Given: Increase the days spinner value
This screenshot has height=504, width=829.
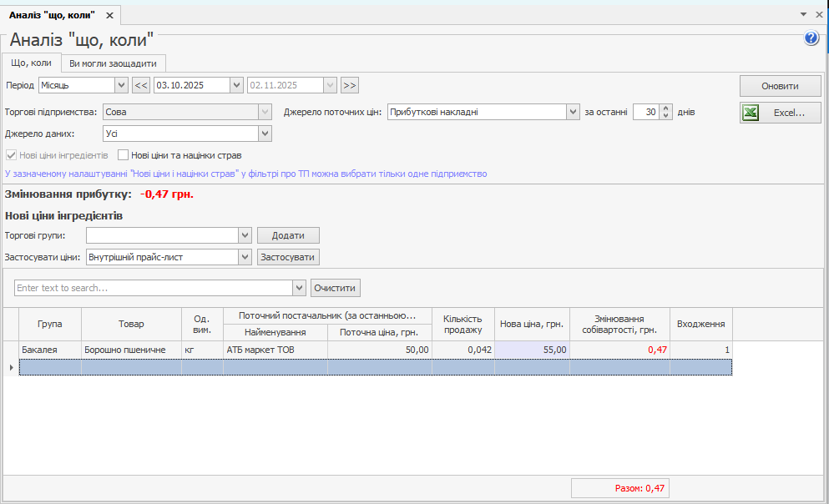Looking at the screenshot, I should tap(665, 108).
